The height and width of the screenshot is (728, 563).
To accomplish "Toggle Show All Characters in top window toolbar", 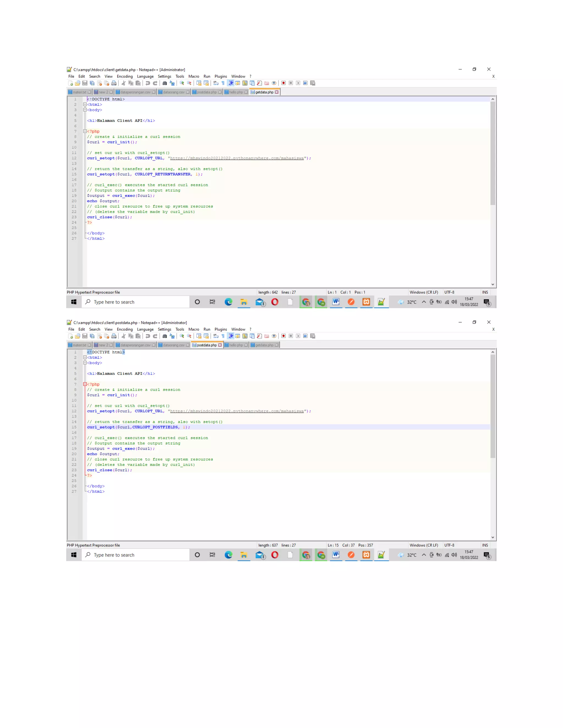I will pyautogui.click(x=223, y=83).
